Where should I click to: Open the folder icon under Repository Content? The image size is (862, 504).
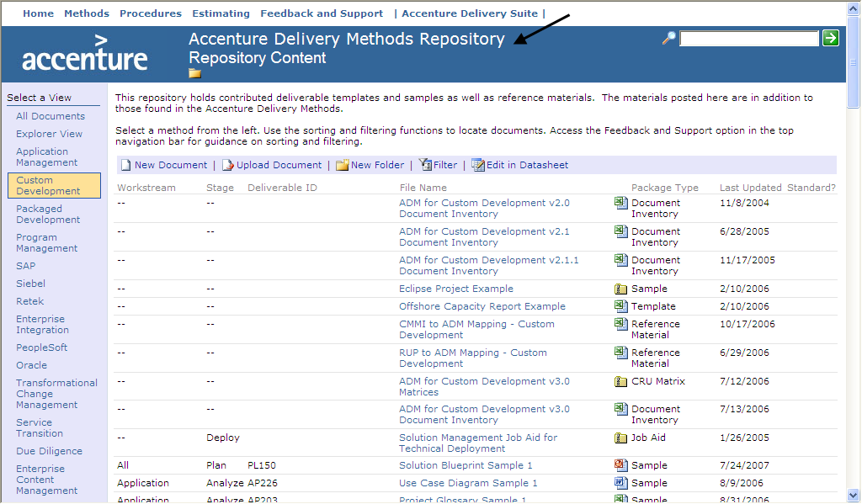tap(194, 74)
